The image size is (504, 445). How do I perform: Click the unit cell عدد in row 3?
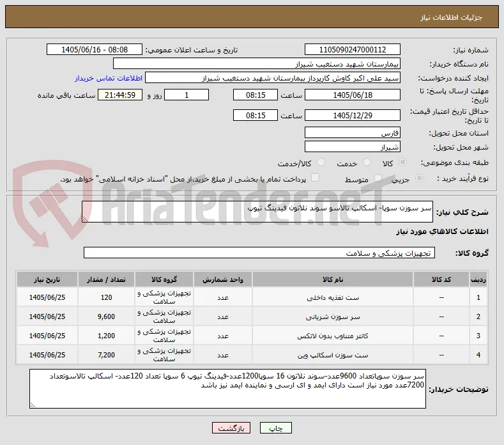pyautogui.click(x=223, y=336)
